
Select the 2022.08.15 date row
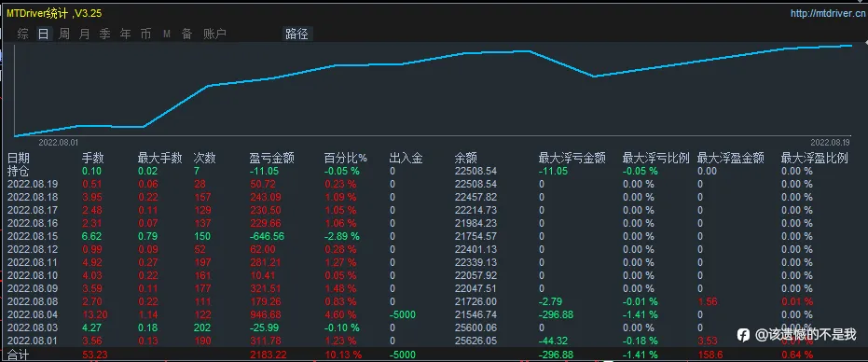coord(33,236)
